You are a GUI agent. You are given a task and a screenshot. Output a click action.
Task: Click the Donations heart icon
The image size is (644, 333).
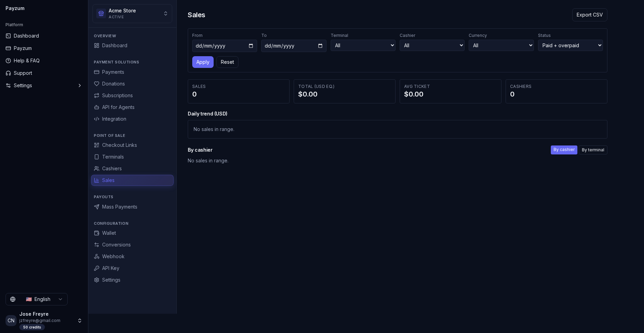click(x=97, y=84)
